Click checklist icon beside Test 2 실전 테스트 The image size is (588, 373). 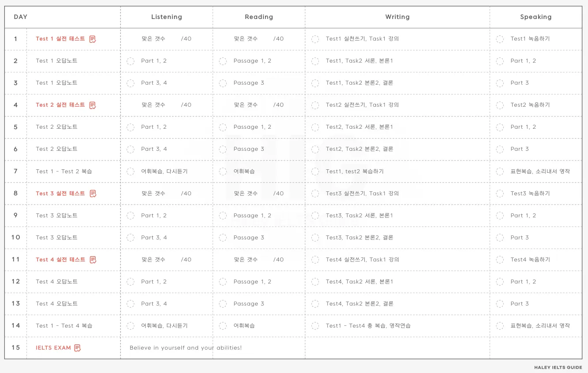click(x=93, y=105)
